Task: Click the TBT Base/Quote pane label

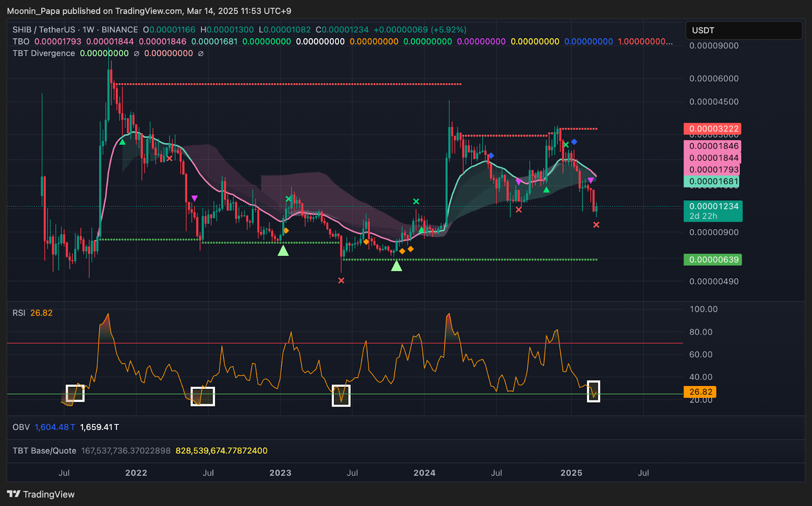Action: (44, 451)
